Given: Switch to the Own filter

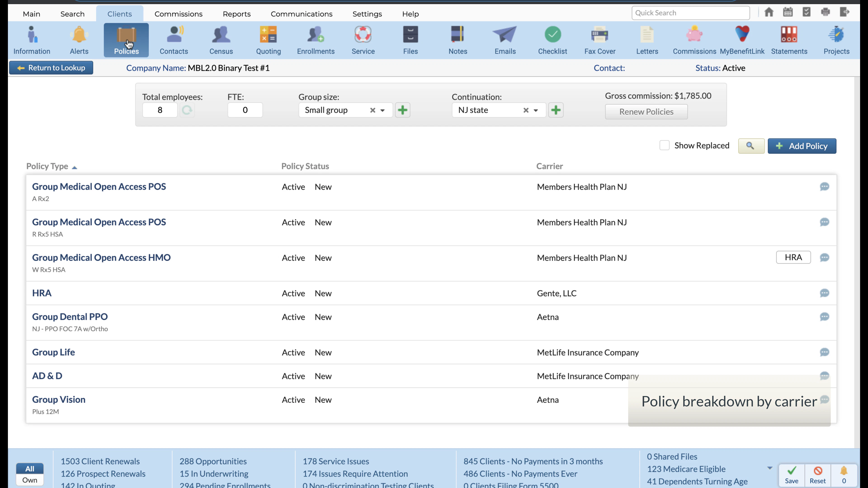Looking at the screenshot, I should click(x=30, y=480).
